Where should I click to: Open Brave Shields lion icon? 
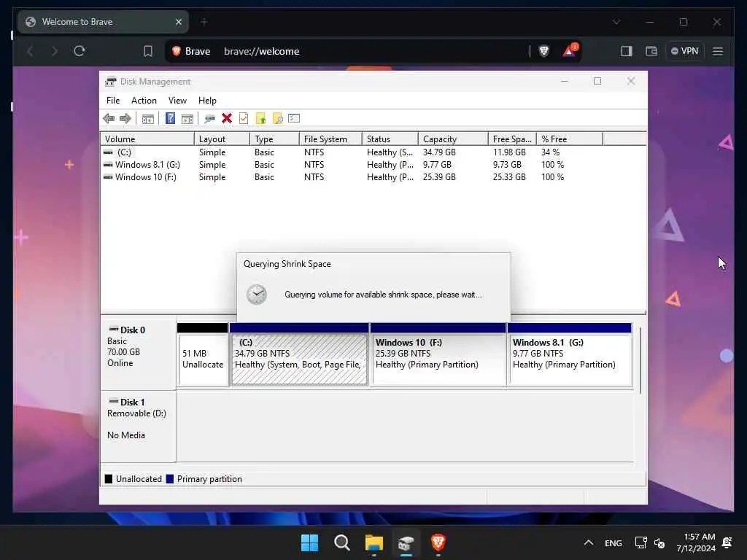point(543,51)
